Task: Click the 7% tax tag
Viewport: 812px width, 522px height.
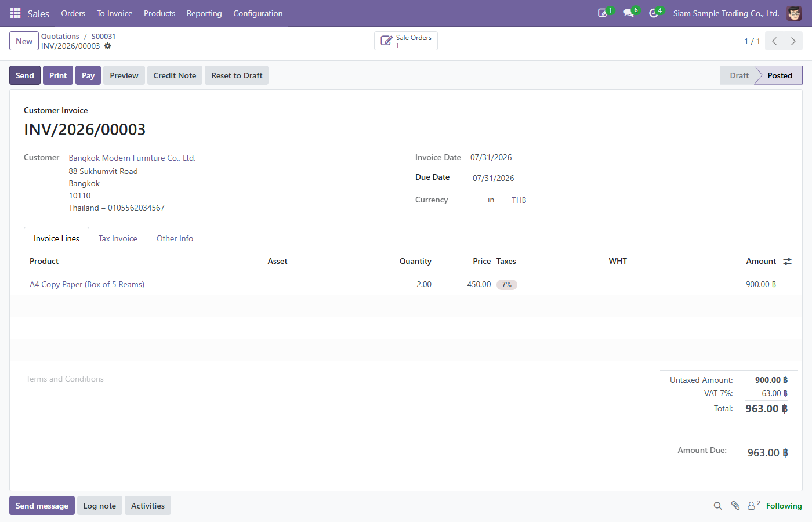Action: [507, 285]
